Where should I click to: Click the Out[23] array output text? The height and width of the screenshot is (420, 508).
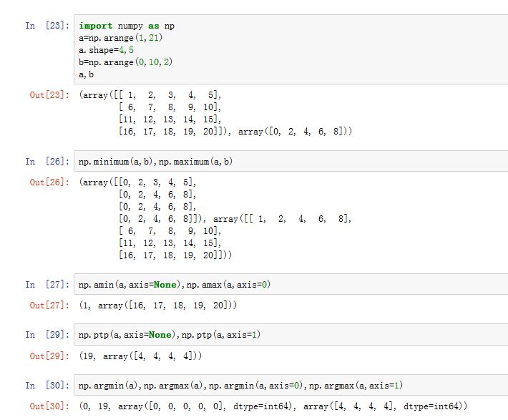tap(215, 113)
